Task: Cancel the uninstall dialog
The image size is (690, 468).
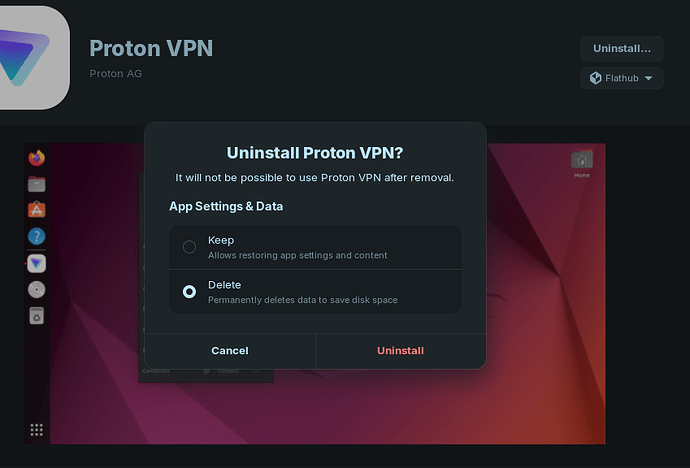Action: click(x=230, y=351)
